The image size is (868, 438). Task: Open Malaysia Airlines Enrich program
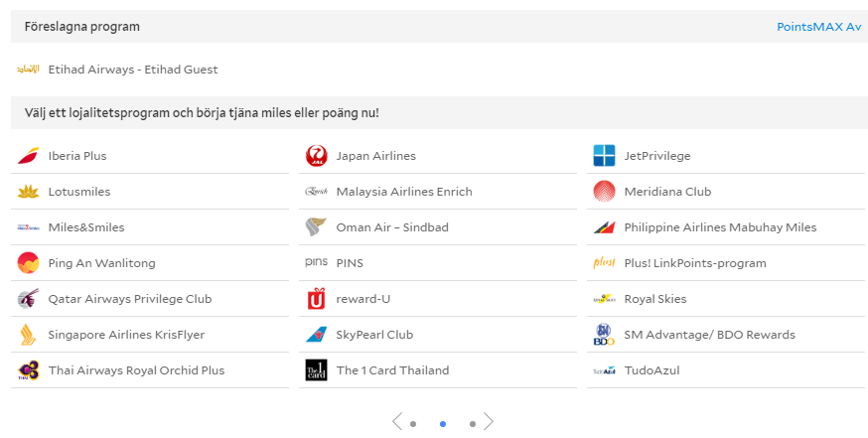403,192
